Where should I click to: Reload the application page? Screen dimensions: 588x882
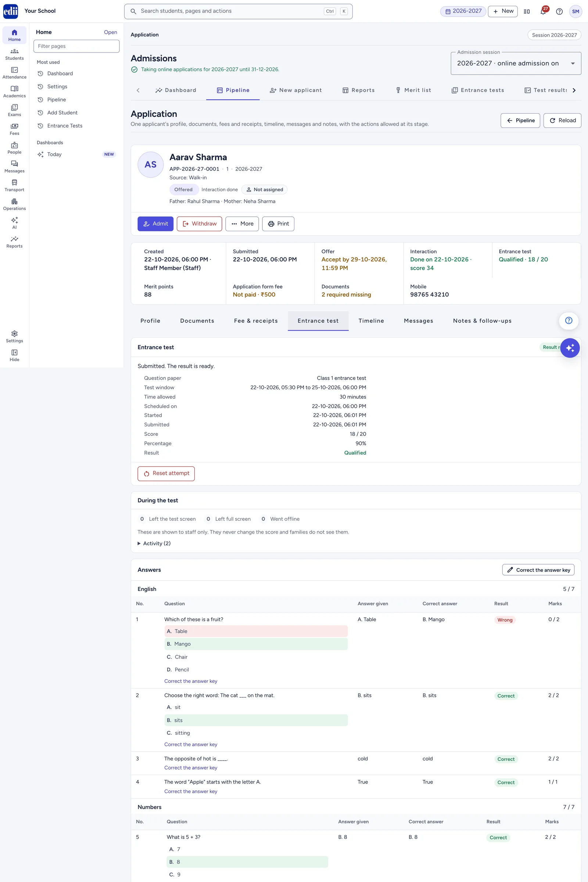562,121
